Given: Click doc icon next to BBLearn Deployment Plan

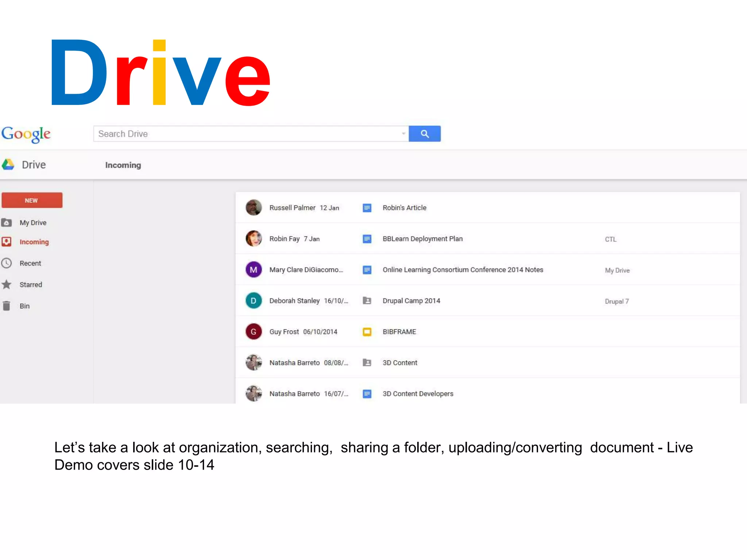Looking at the screenshot, I should click(367, 239).
